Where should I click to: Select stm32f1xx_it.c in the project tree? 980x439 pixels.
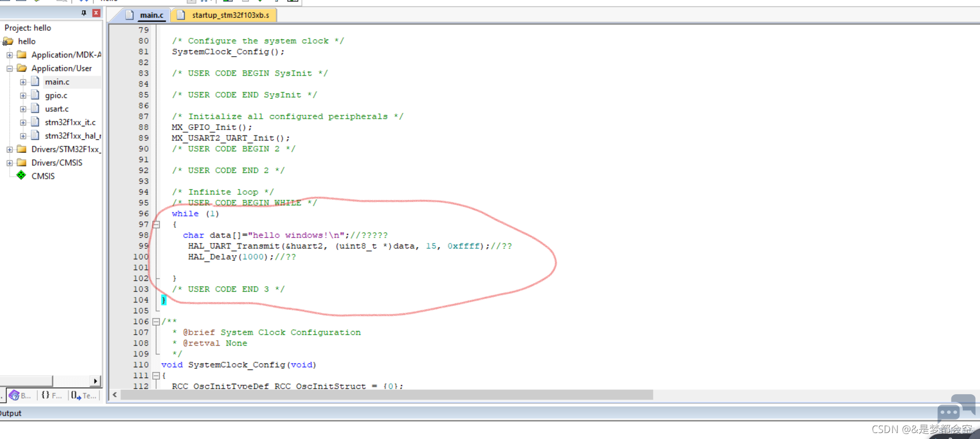coord(70,123)
